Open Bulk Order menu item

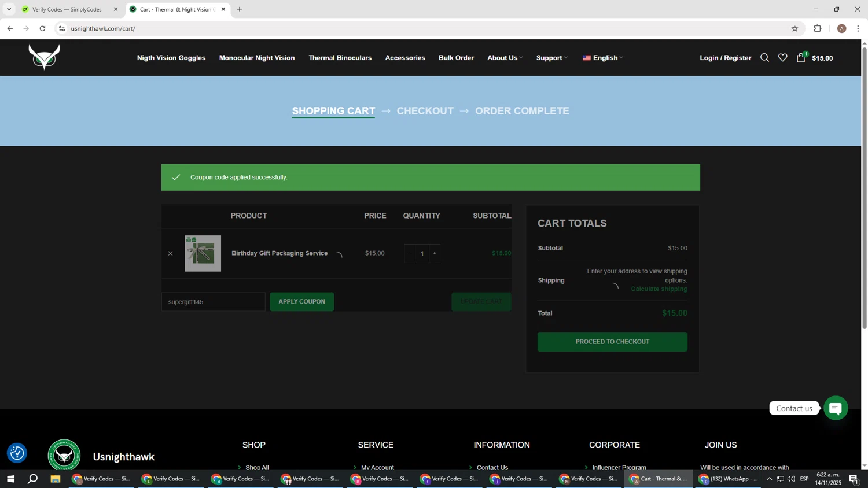click(456, 58)
